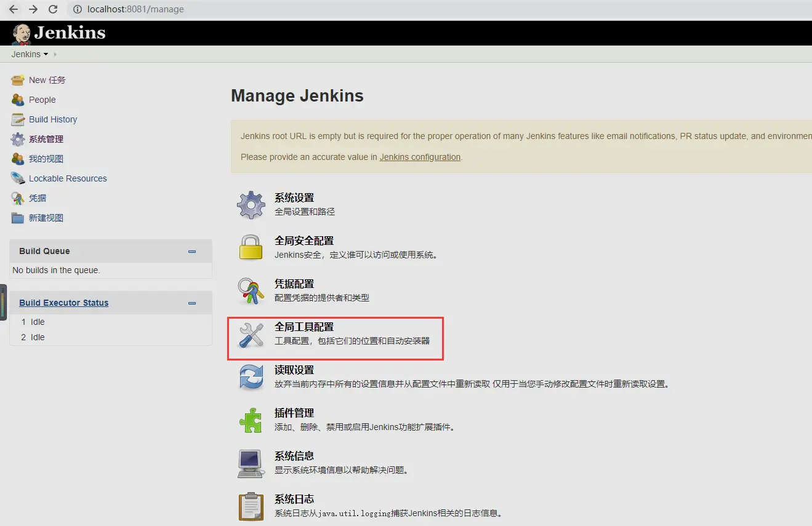The width and height of the screenshot is (812, 526).
Task: Open 插件管理 plugin manager
Action: point(294,413)
